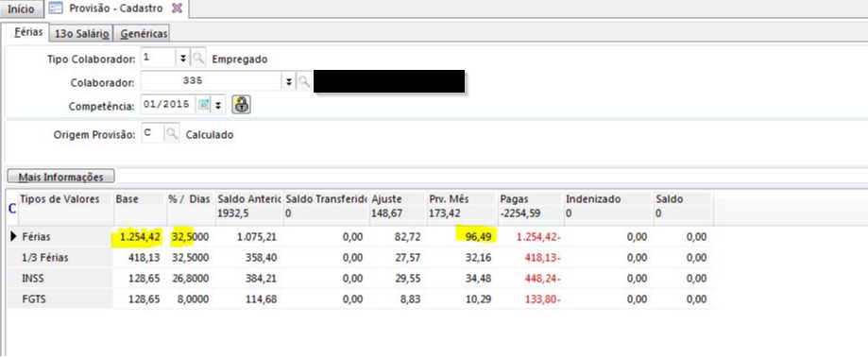Click the padlock icon beside Competência
868x358 pixels.
tap(241, 105)
